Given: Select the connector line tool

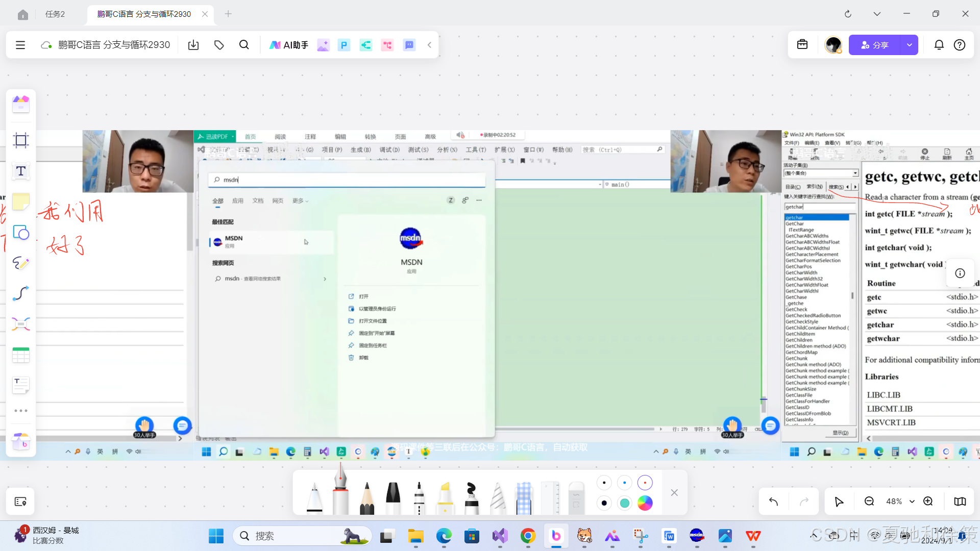Looking at the screenshot, I should 21,294.
